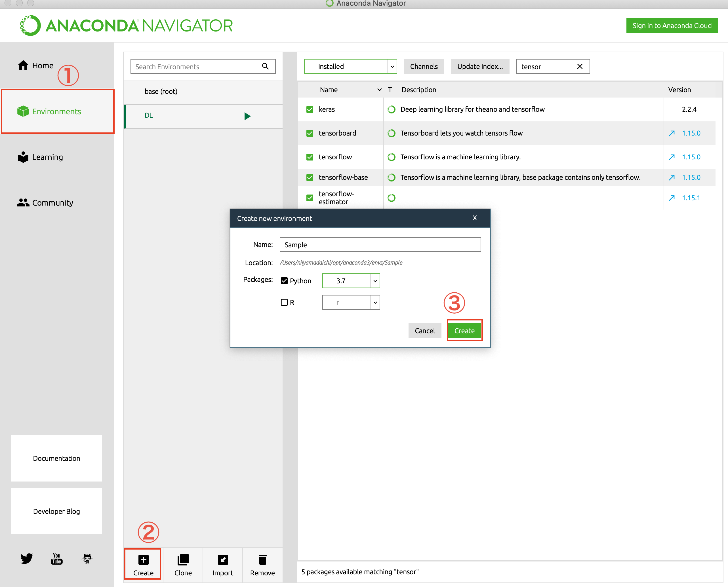Click the green Create button in dialog

464,330
